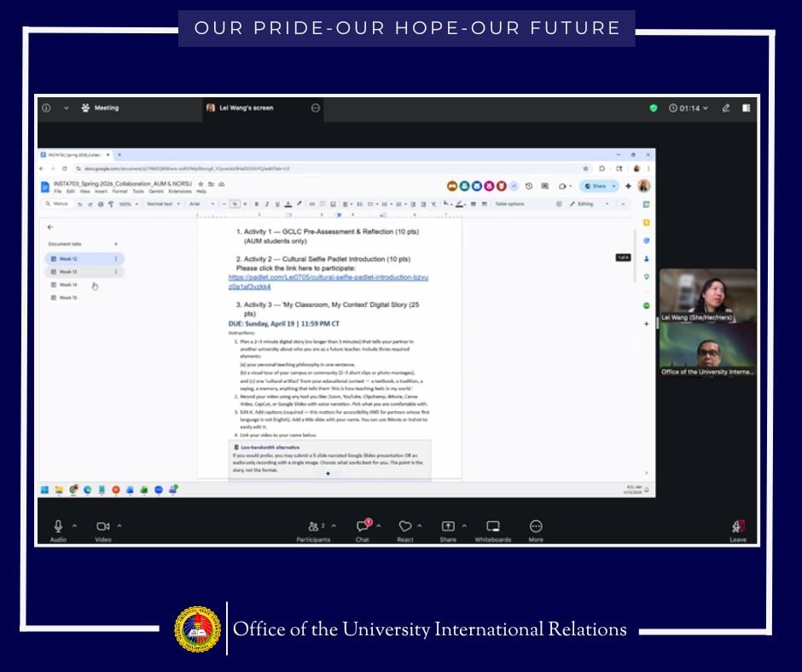
Task: Click Lei Wang's video thumbnail
Action: pyautogui.click(x=706, y=294)
